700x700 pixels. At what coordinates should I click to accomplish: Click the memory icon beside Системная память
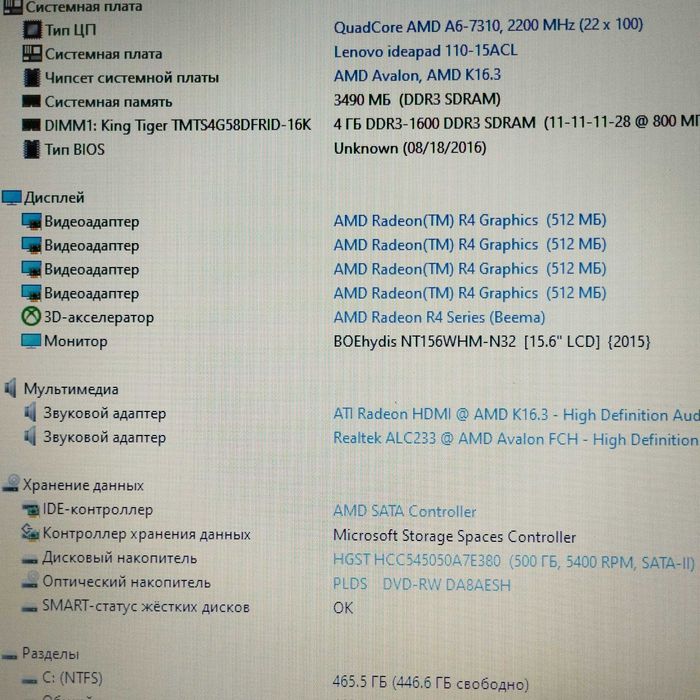coord(31,101)
